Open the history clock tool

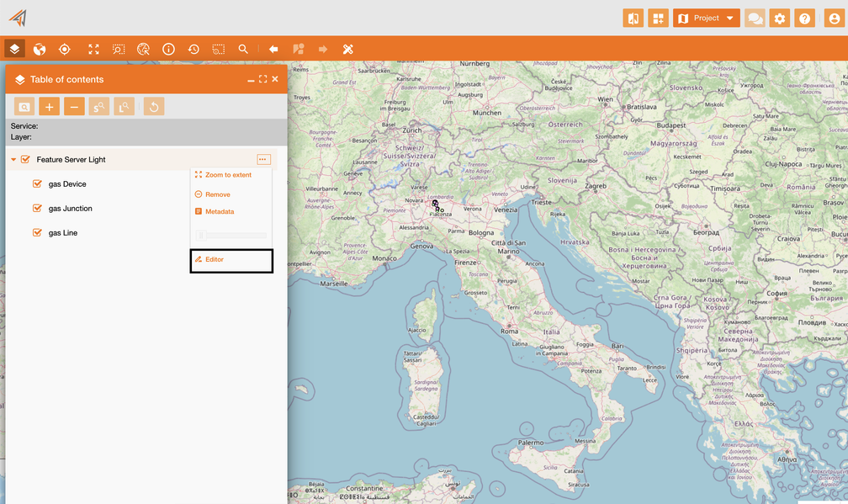click(193, 49)
